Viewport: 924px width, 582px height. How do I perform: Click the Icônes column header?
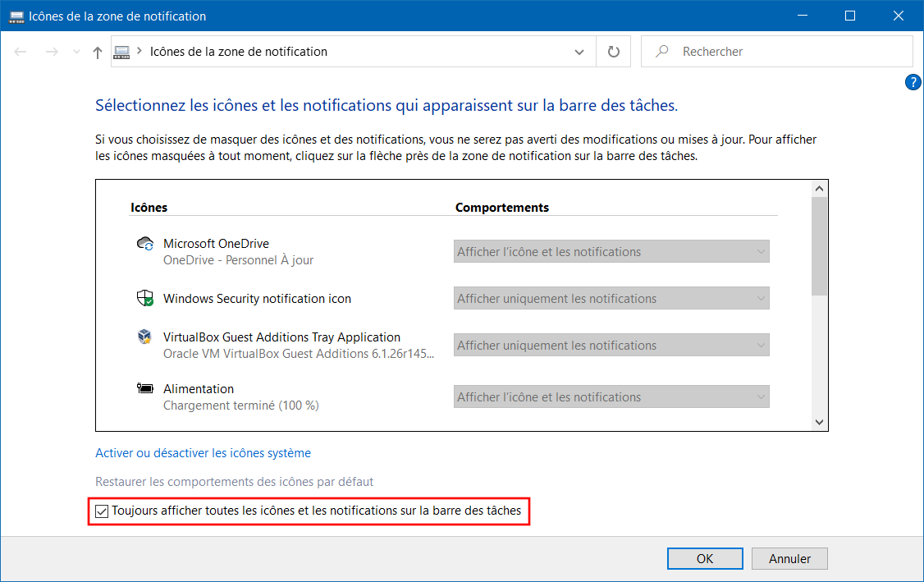tap(149, 208)
